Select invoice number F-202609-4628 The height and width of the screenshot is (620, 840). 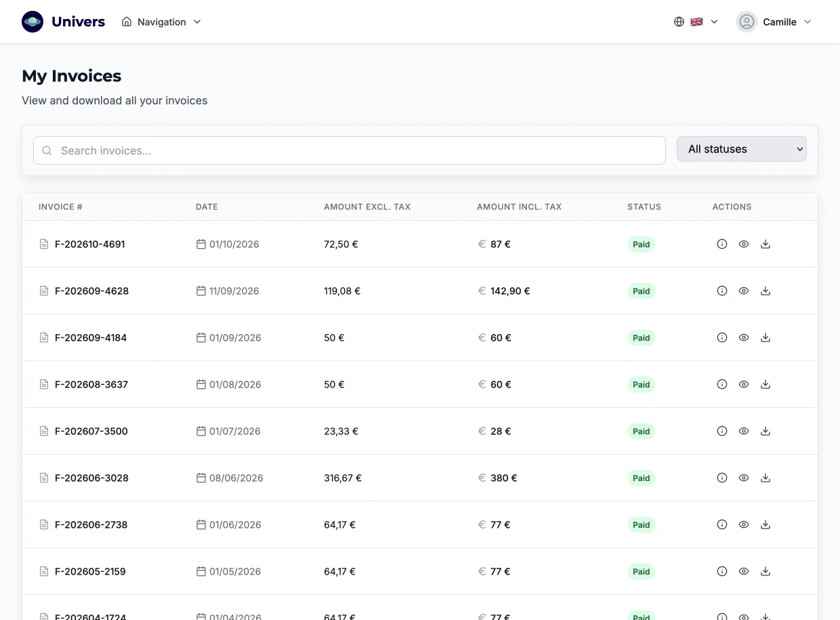coord(91,291)
